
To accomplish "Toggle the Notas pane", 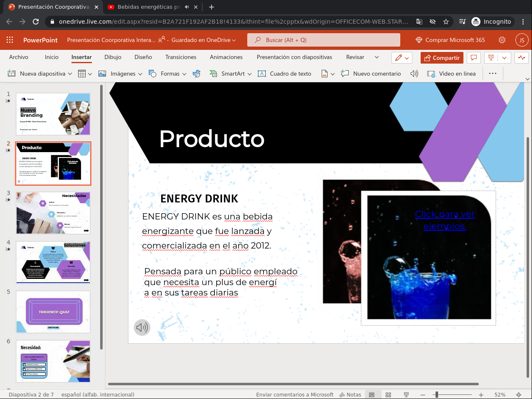I will tap(350, 394).
